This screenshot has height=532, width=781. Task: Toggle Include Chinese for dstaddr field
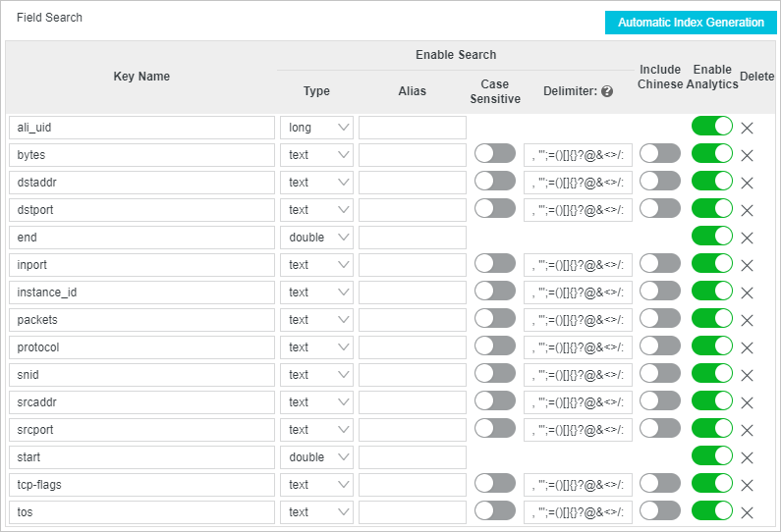pos(659,182)
